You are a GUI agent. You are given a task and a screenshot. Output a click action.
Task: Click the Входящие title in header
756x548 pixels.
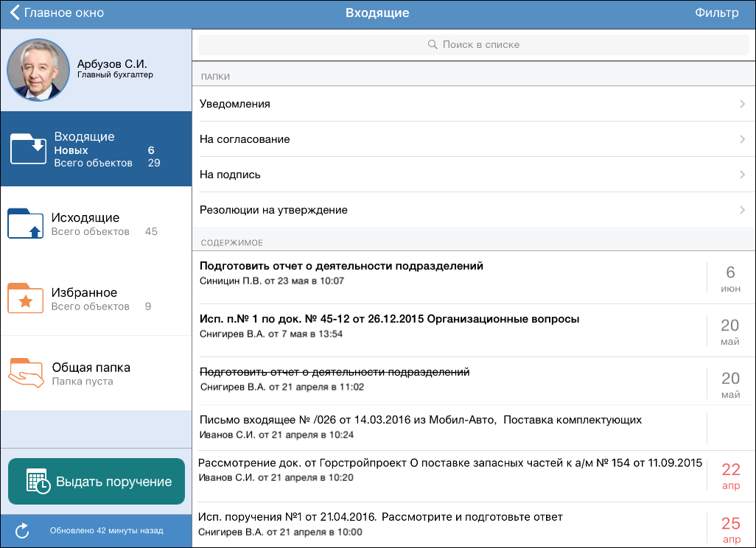click(377, 13)
